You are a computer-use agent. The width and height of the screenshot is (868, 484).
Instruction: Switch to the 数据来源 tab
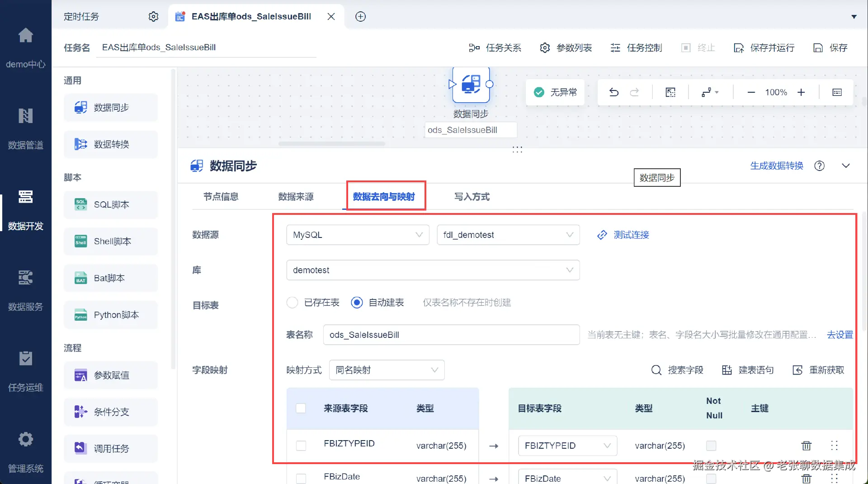[296, 197]
